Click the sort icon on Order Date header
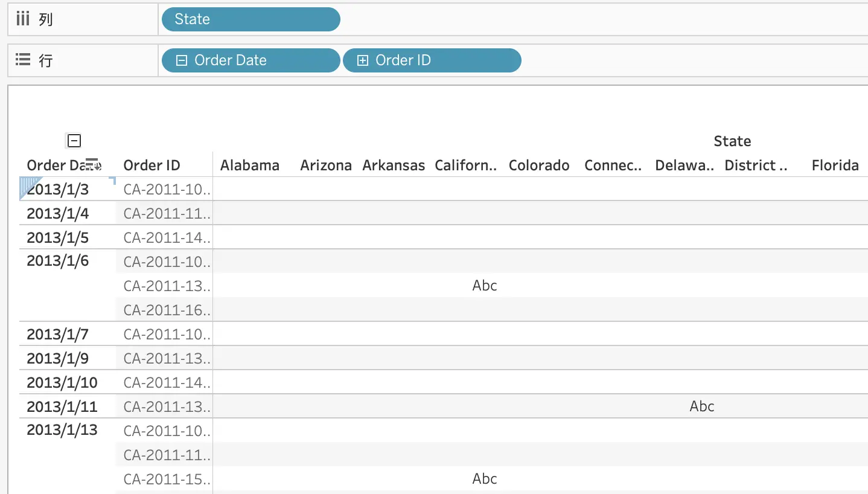Viewport: 868px width, 494px height. 93,164
